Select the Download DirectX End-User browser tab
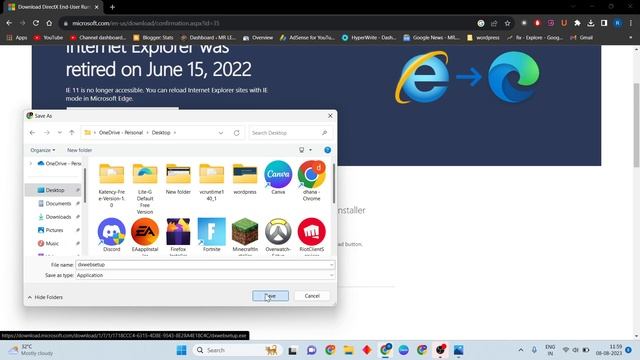This screenshot has height=360, width=640. (x=53, y=7)
